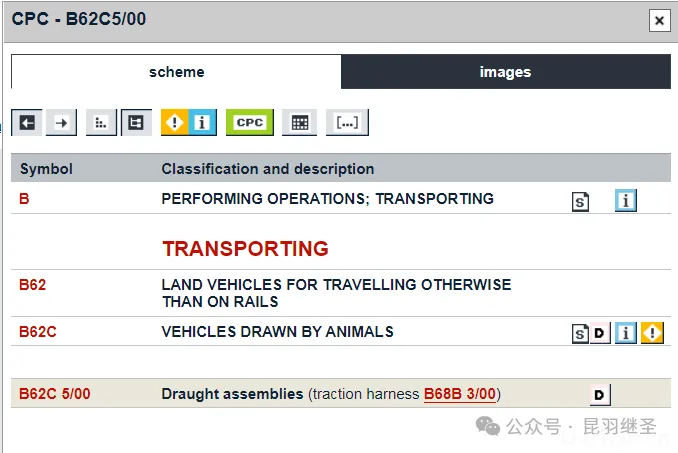Follow the B68B 3/00 link
The image size is (678, 453).
[x=461, y=394]
